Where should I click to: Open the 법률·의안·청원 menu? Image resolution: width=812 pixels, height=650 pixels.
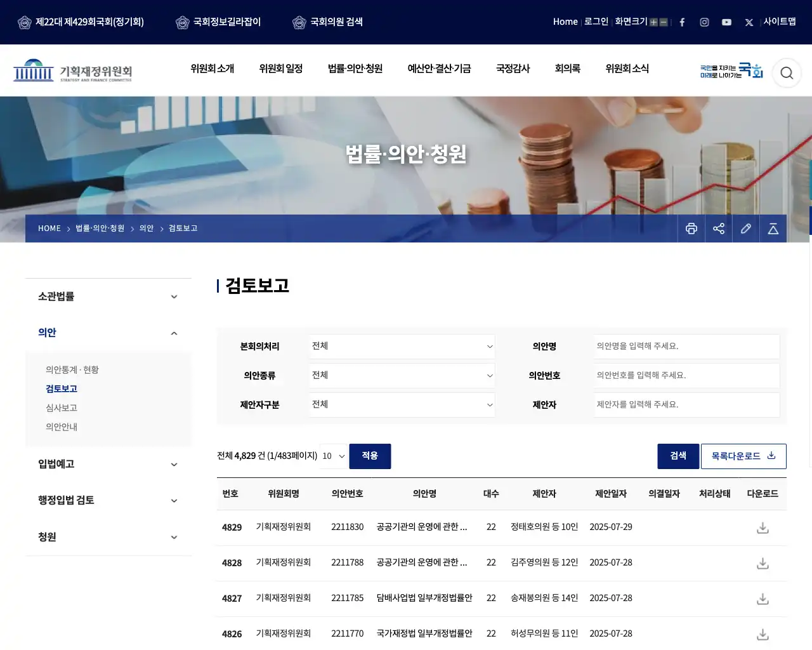pos(355,69)
